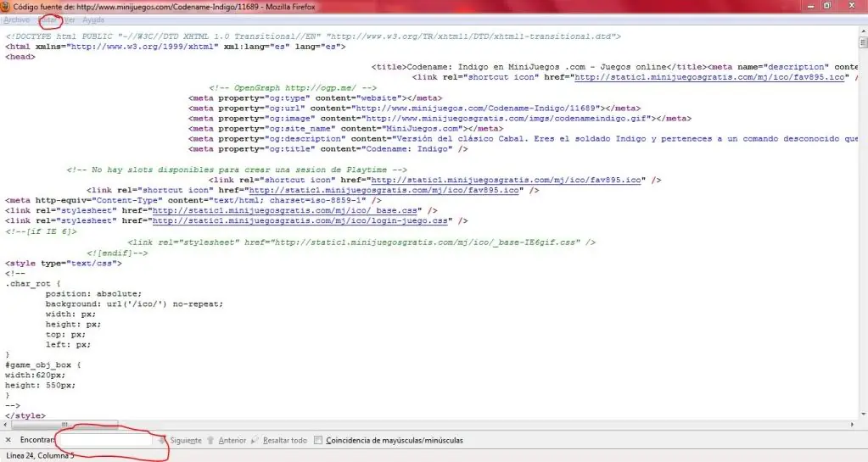868x462 pixels.
Task: Open the Editar menu
Action: coord(49,19)
